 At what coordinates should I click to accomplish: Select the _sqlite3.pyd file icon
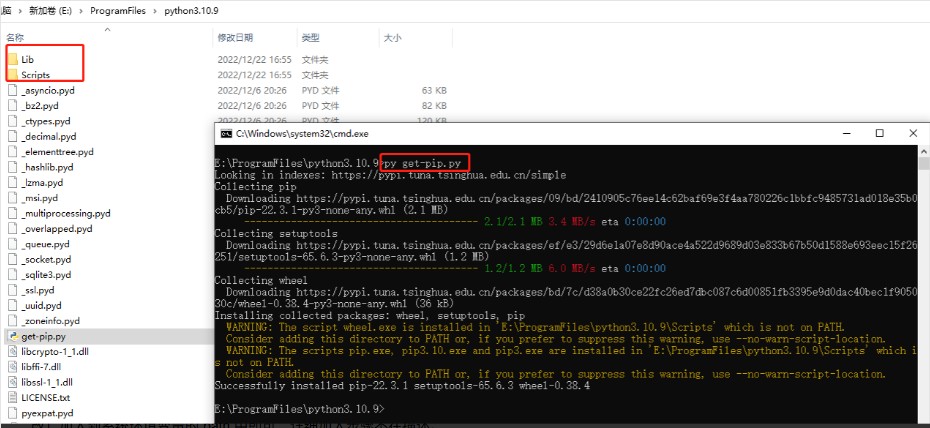(x=12, y=274)
